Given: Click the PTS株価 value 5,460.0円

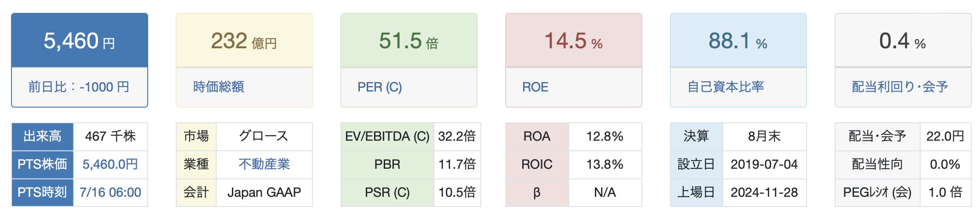Looking at the screenshot, I should pos(110,164).
